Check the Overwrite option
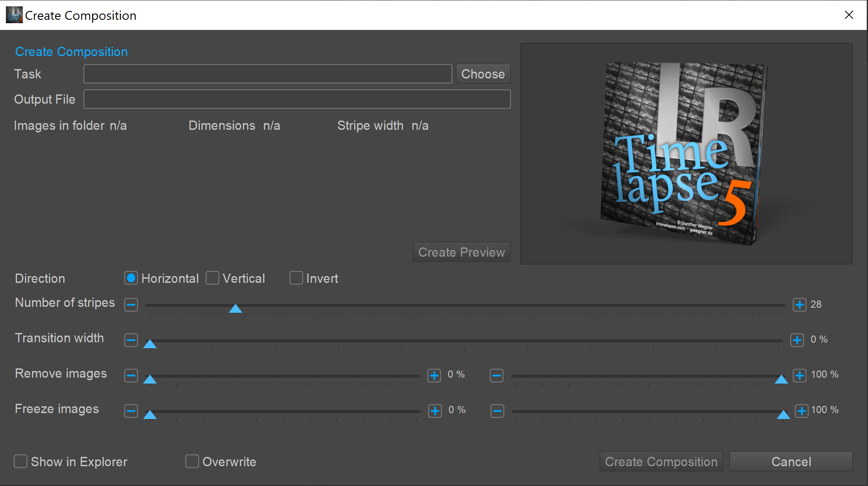The height and width of the screenshot is (486, 868). [192, 461]
